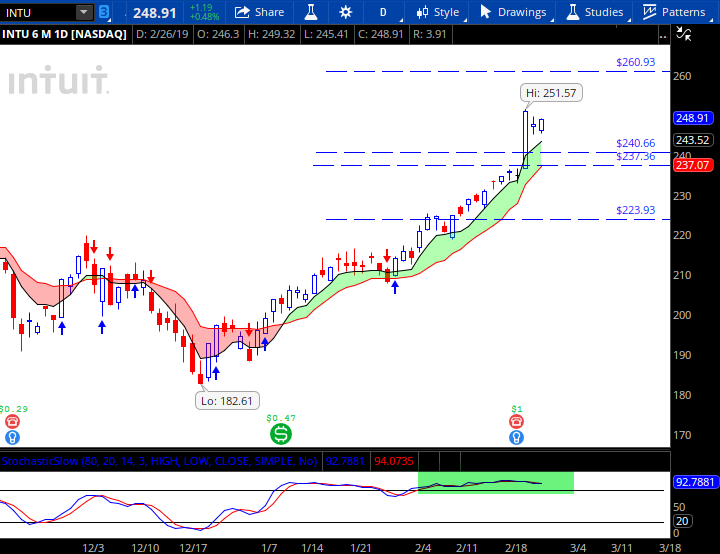720x554 pixels.
Task: Open the D timeframe selector
Action: [383, 12]
